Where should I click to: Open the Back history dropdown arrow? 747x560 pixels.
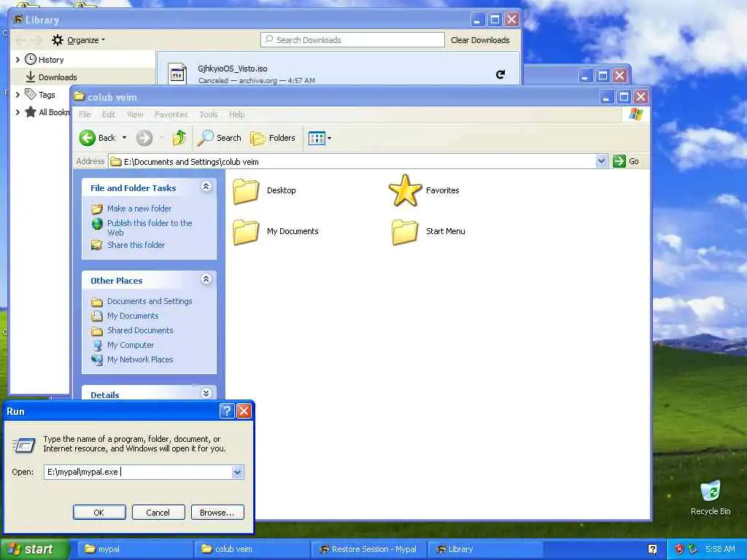coord(124,138)
